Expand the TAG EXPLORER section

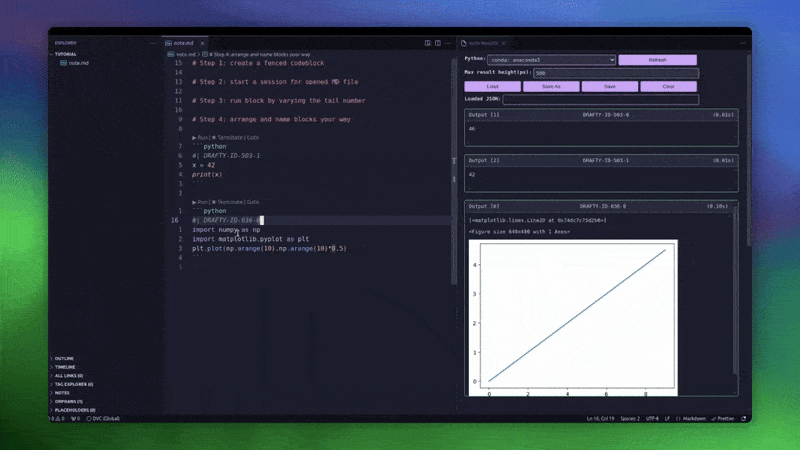pos(73,385)
